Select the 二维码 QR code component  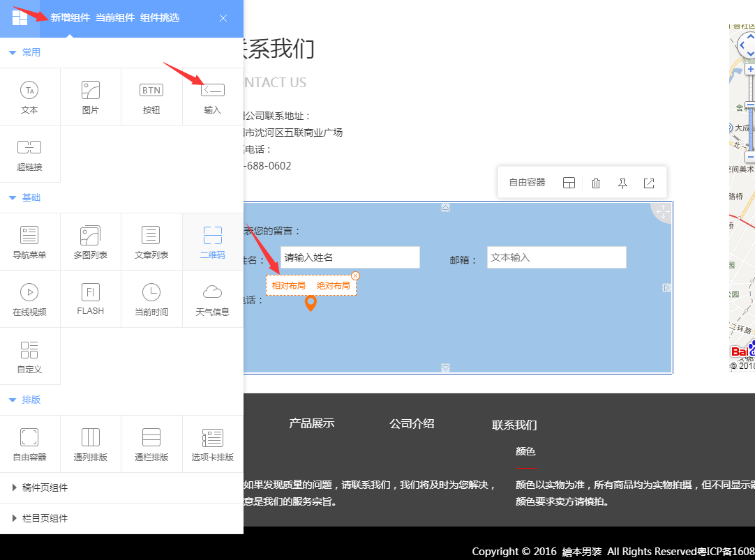click(212, 241)
